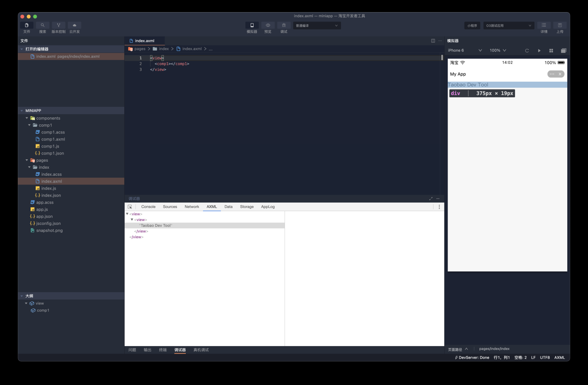Image resolution: width=588 pixels, height=385 pixels.
Task: Open the editor more-actions ellipsis menu
Action: tap(440, 41)
